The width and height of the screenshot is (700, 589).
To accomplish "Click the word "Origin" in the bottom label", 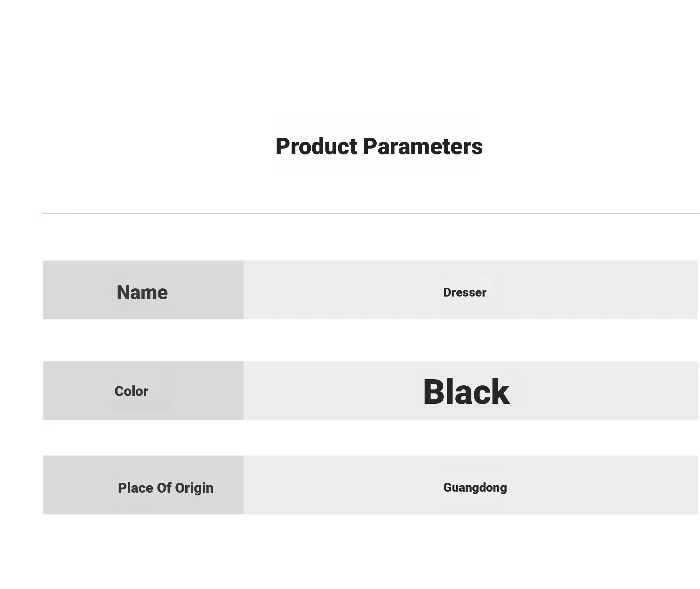I will point(194,488).
